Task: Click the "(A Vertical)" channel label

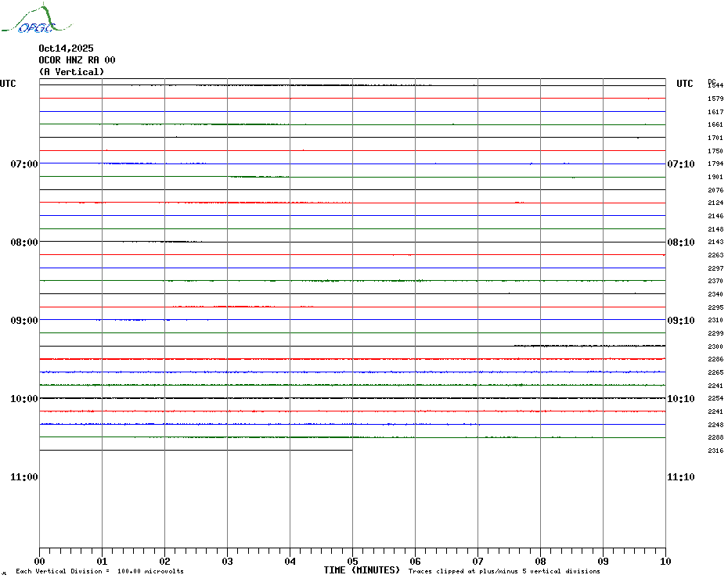Action: pos(71,72)
